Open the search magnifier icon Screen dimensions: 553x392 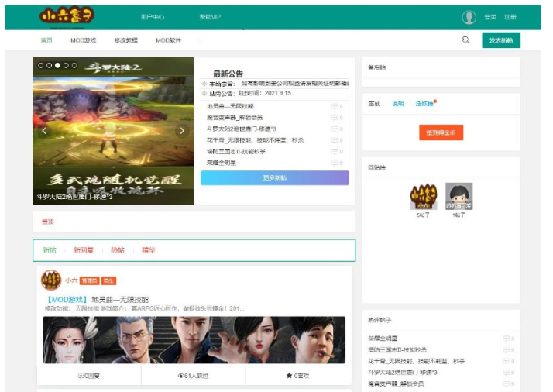pyautogui.click(x=465, y=40)
